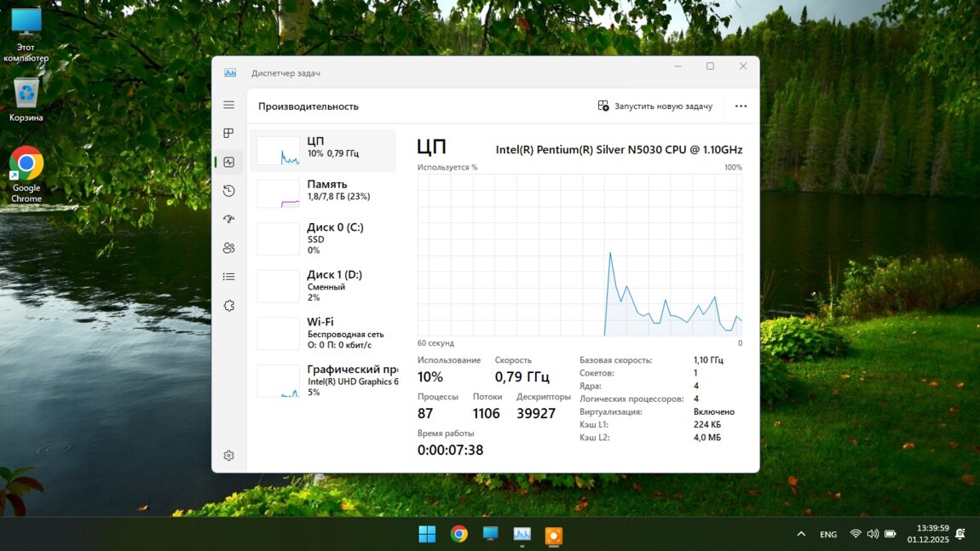Go to Users page icon

click(228, 248)
